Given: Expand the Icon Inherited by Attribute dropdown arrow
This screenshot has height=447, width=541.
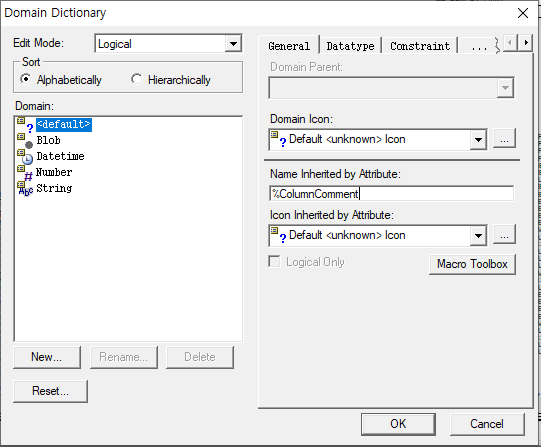Looking at the screenshot, I should click(478, 235).
